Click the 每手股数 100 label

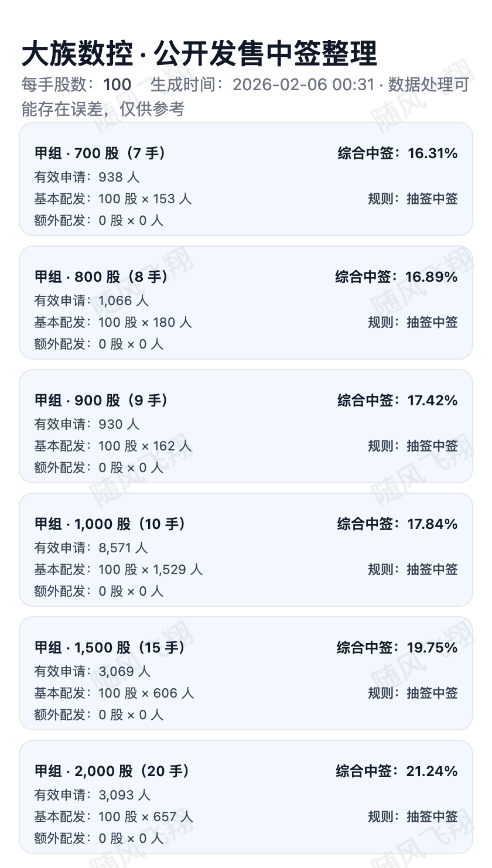76,85
